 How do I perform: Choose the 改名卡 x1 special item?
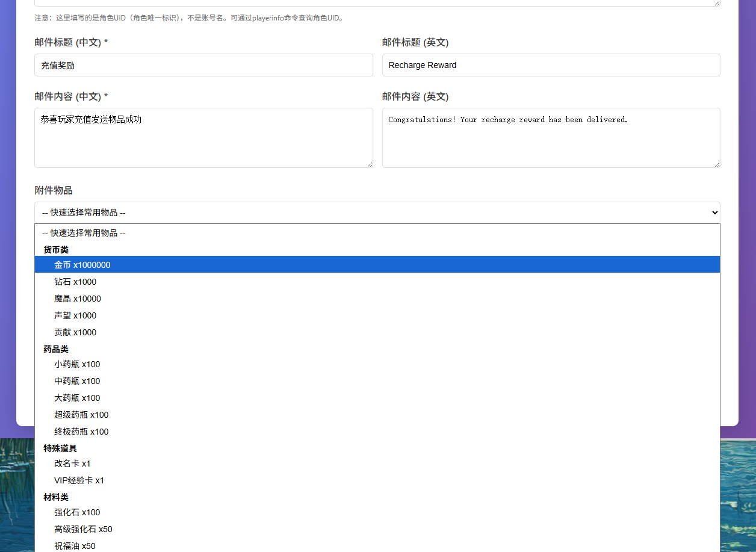72,464
